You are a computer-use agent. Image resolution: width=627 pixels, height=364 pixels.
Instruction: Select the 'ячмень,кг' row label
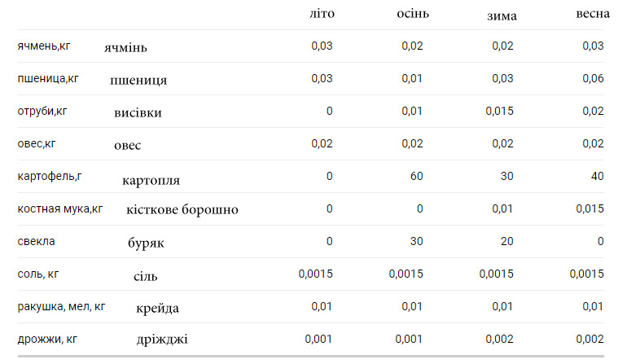coord(44,46)
